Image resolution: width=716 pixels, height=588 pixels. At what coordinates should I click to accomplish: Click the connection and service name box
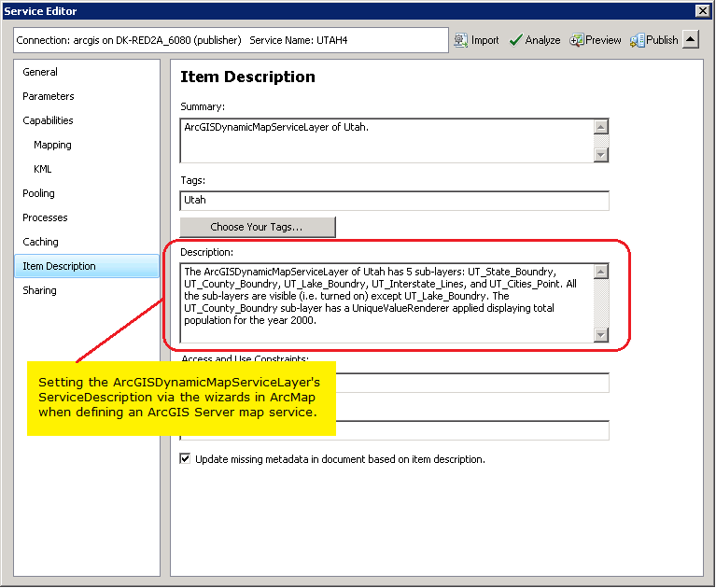231,40
